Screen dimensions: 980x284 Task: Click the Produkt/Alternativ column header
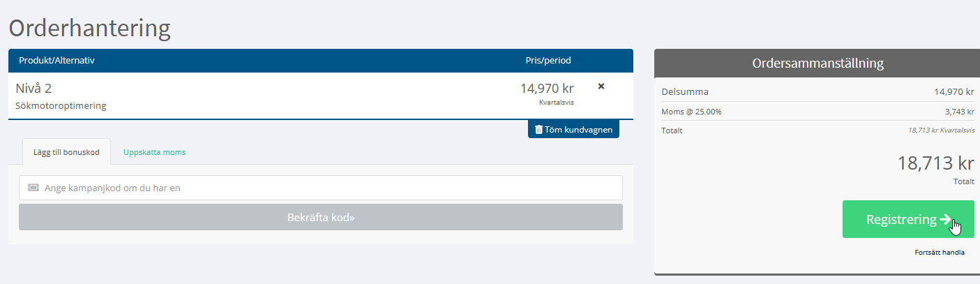[x=56, y=61]
